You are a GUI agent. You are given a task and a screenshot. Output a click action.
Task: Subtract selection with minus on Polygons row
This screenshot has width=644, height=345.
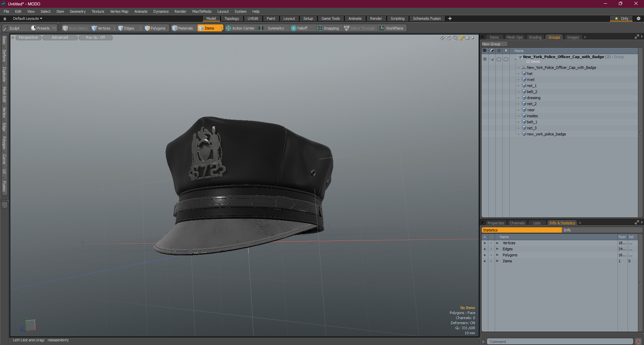pyautogui.click(x=491, y=255)
